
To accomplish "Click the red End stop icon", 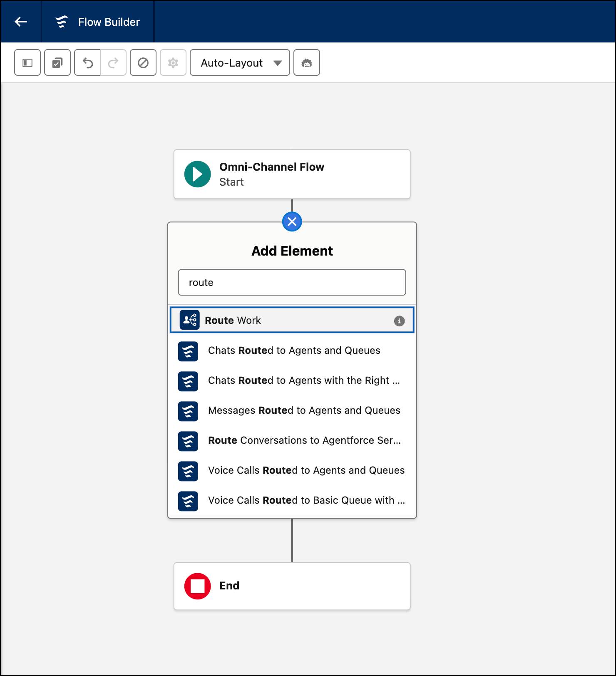I will click(198, 586).
